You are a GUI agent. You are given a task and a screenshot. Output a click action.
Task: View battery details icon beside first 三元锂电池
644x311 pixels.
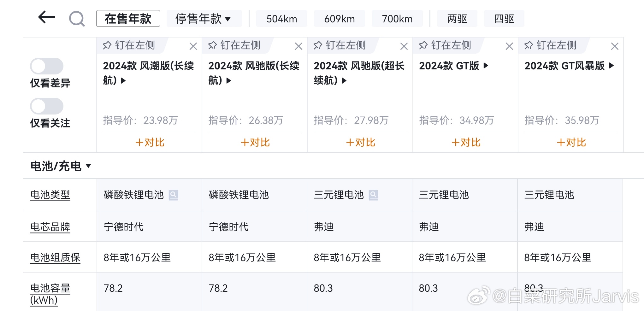click(374, 195)
